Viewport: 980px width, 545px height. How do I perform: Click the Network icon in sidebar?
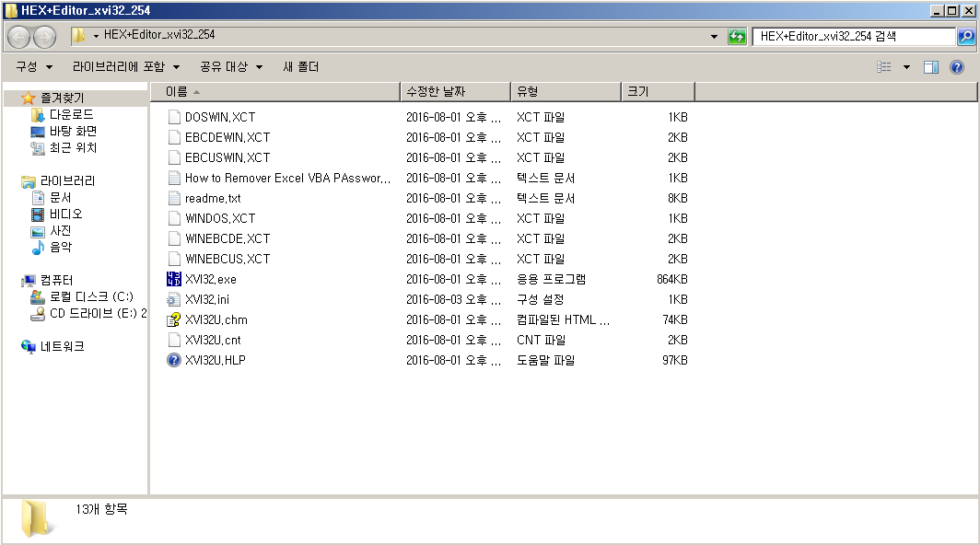pos(29,346)
